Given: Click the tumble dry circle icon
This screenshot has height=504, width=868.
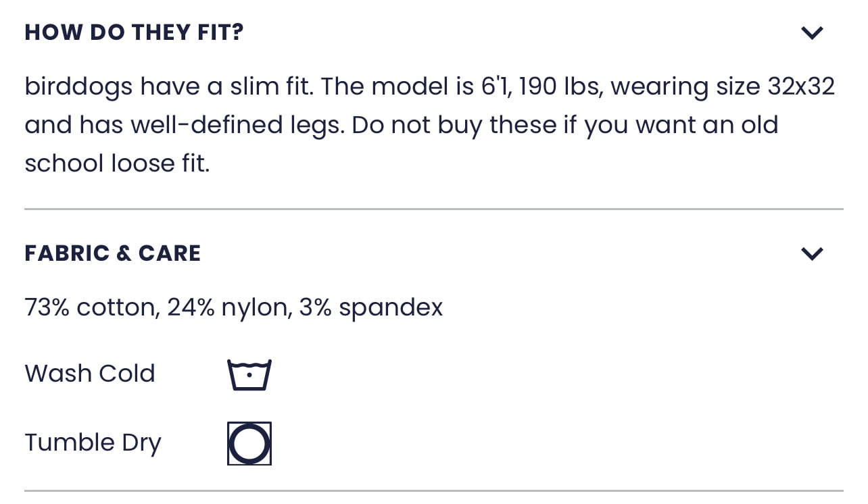Looking at the screenshot, I should [249, 444].
